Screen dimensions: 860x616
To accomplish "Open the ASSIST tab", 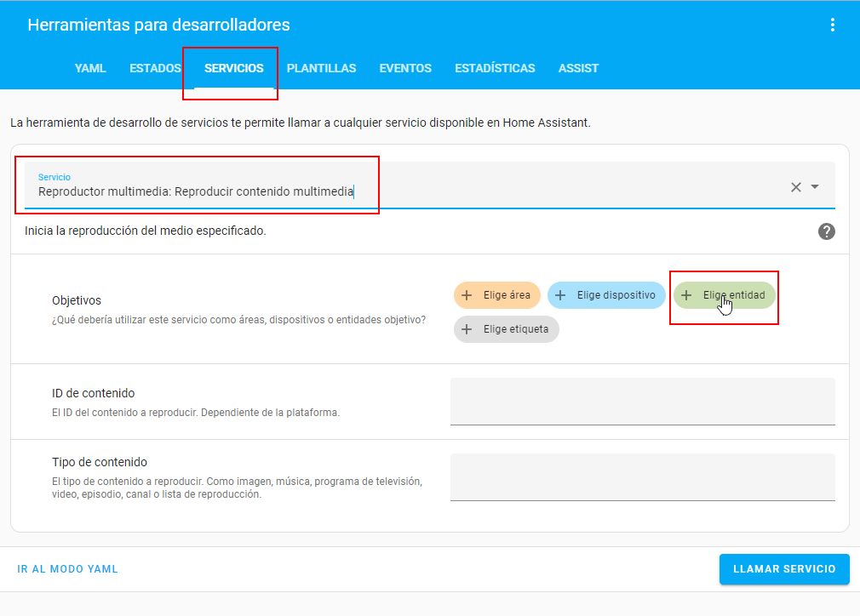I will click(x=578, y=68).
